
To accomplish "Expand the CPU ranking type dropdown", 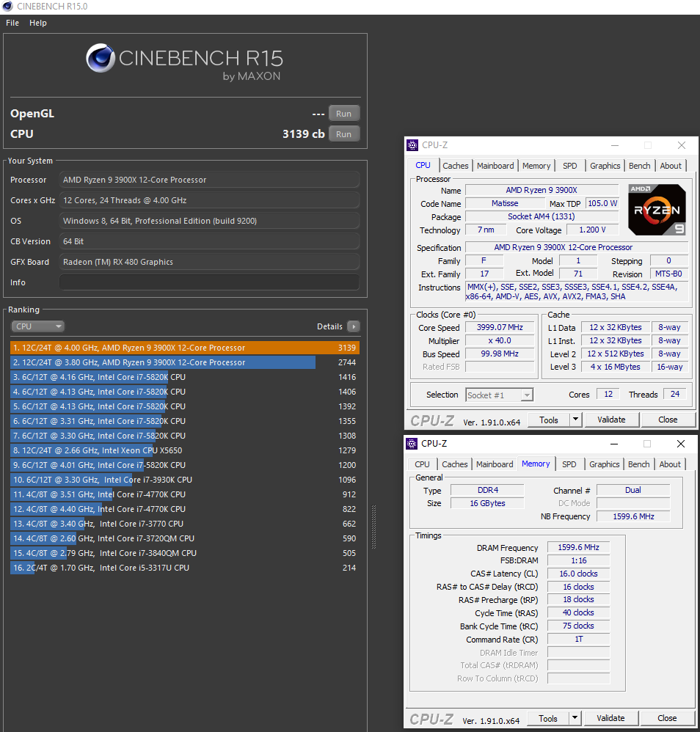I will pyautogui.click(x=37, y=326).
